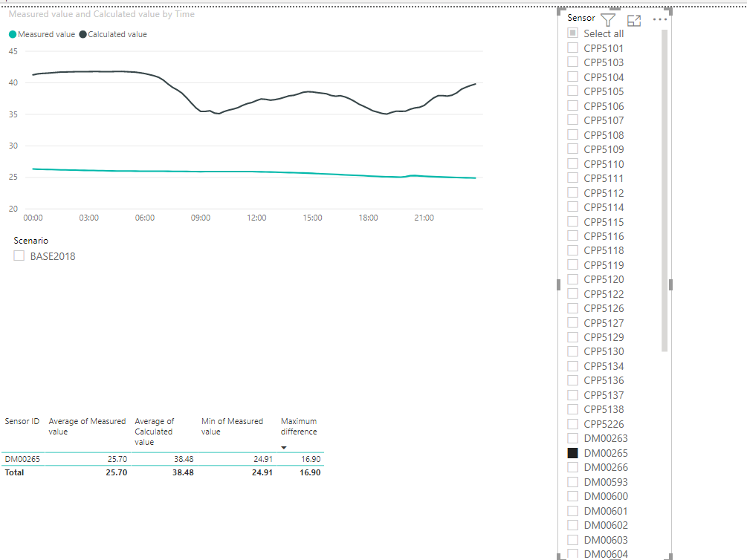Check the CPP5134 sensor checkbox
747x560 pixels.
pos(572,366)
